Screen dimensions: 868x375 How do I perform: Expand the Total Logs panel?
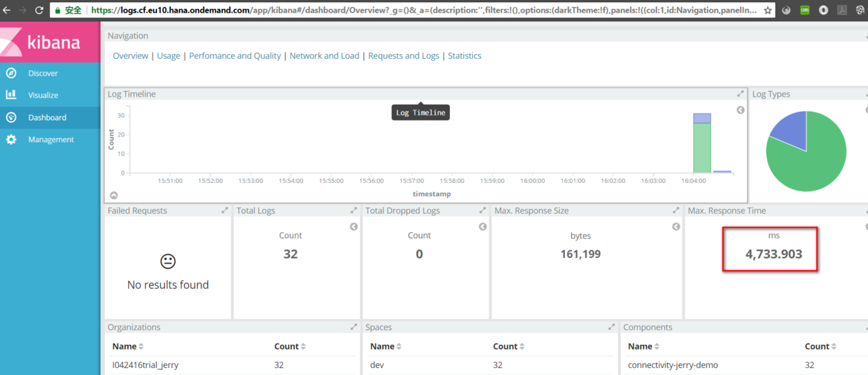point(353,210)
